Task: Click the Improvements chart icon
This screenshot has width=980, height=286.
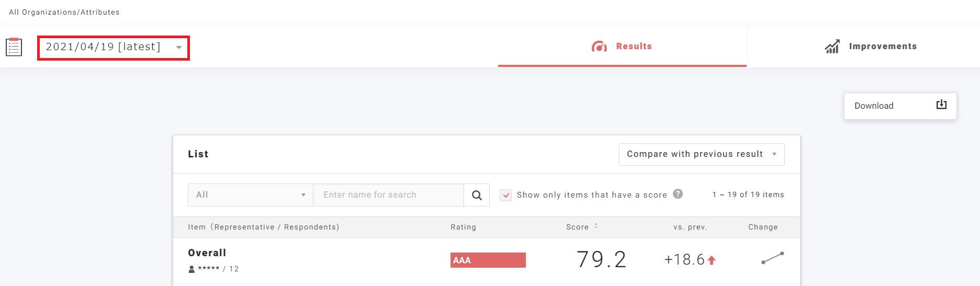Action: point(832,47)
